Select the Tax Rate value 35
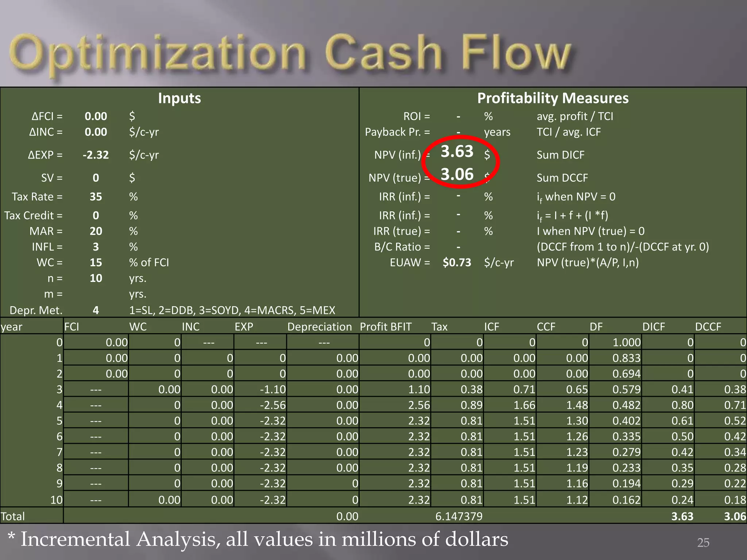Viewport: 747px width, 560px height. pyautogui.click(x=96, y=197)
